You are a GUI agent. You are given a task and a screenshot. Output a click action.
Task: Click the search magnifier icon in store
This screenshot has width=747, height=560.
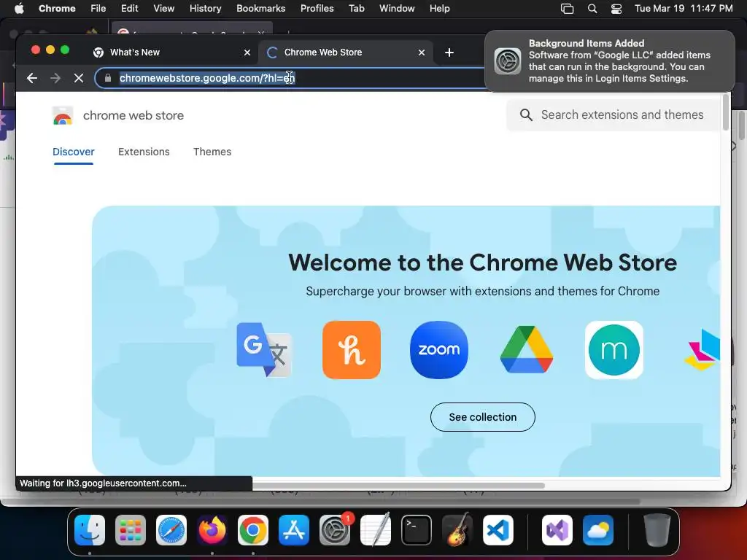(526, 114)
